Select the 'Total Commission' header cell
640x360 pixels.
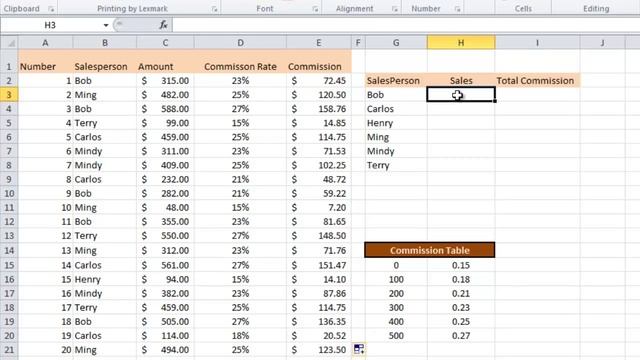pos(537,80)
